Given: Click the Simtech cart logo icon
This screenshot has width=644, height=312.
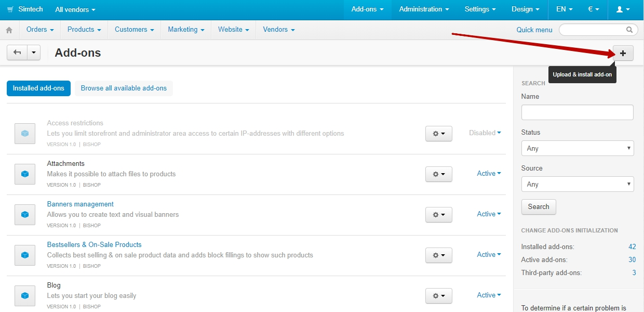Looking at the screenshot, I should [x=10, y=9].
